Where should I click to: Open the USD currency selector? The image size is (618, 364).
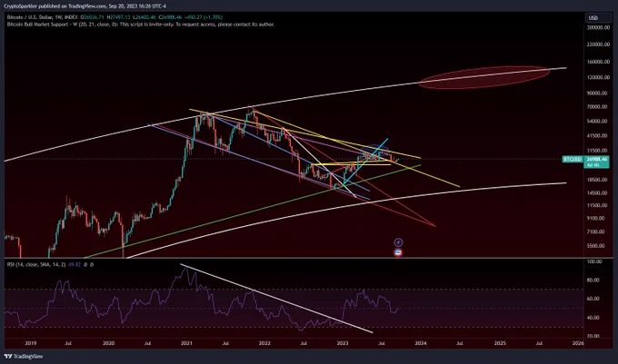click(597, 18)
